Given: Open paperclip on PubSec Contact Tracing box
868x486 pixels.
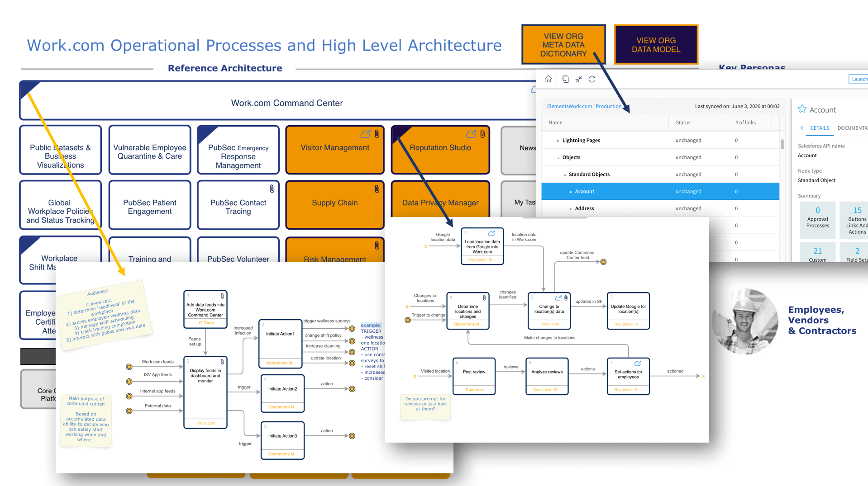Looking at the screenshot, I should point(272,189).
